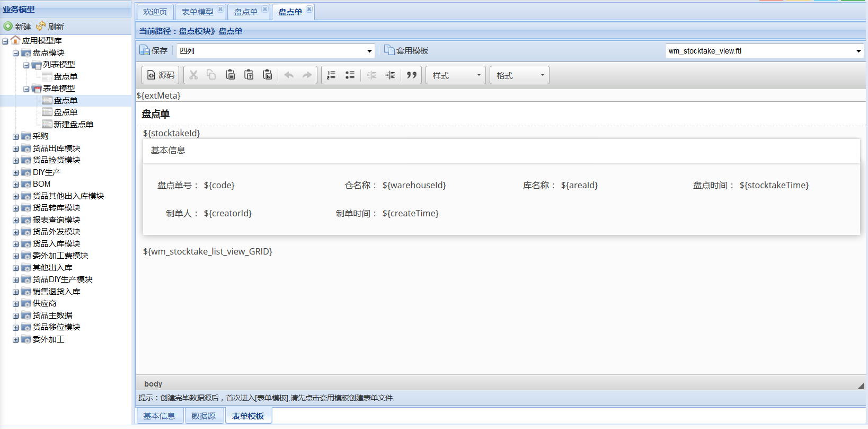Click the ${wm_stocktake_list_view_GRID} placeholder
868x429 pixels.
(208, 251)
